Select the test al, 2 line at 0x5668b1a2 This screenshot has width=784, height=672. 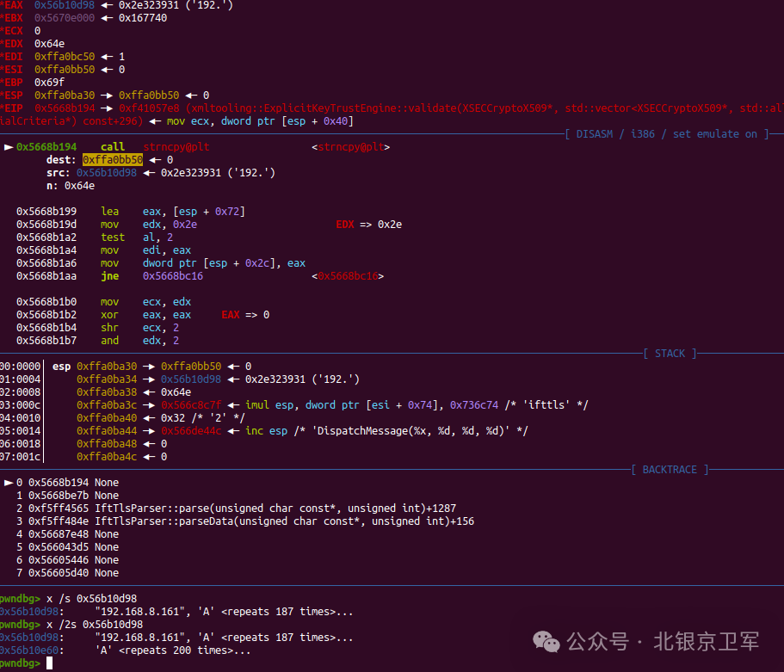click(x=95, y=237)
